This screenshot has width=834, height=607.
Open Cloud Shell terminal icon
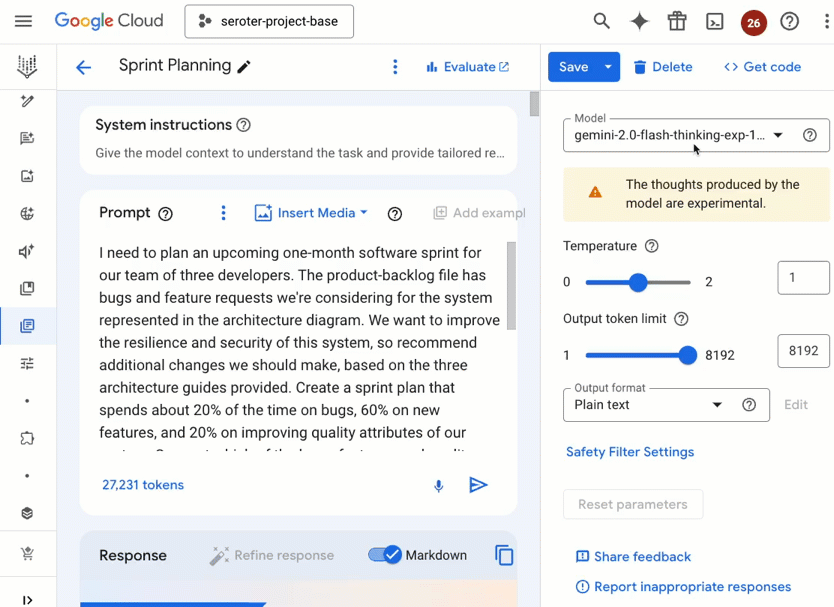(714, 21)
